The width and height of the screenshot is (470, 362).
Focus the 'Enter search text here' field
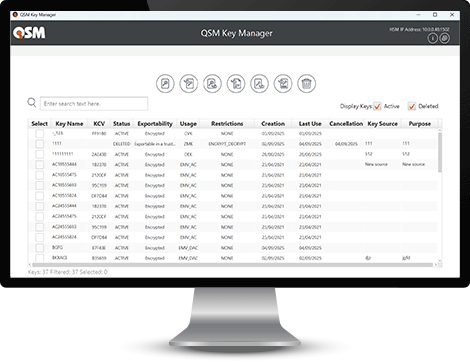pyautogui.click(x=94, y=104)
